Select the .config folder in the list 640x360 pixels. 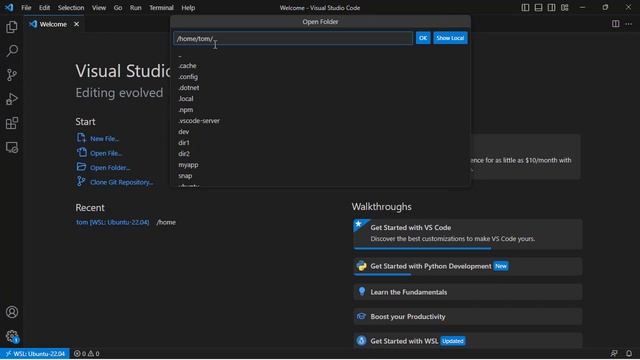(x=320, y=77)
